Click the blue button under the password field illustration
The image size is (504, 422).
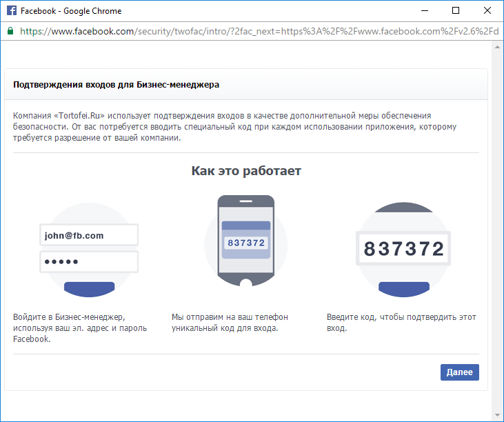click(x=89, y=288)
